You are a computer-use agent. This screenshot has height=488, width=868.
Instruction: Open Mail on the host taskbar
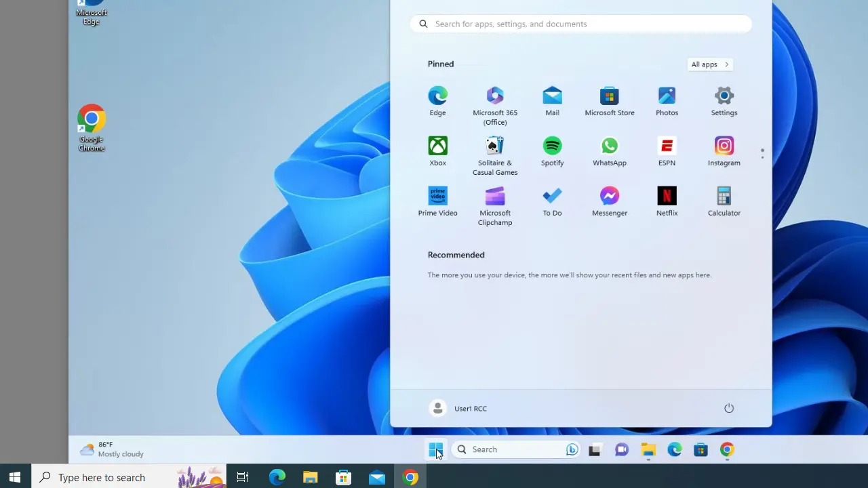click(x=377, y=477)
